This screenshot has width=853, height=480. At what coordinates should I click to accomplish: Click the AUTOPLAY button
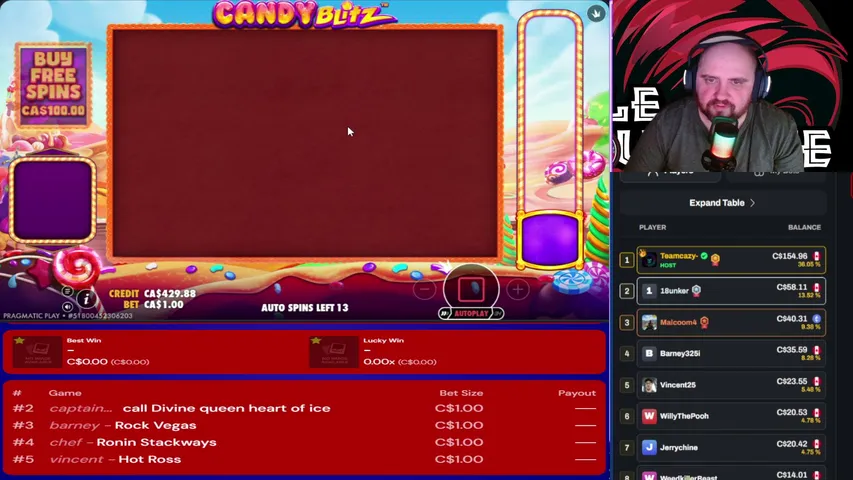pos(471,313)
